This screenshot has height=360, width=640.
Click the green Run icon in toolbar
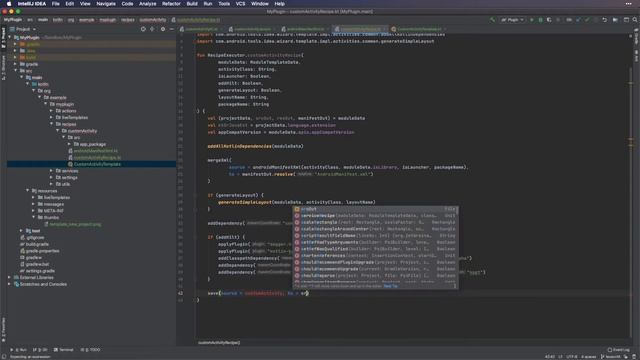click(x=531, y=20)
